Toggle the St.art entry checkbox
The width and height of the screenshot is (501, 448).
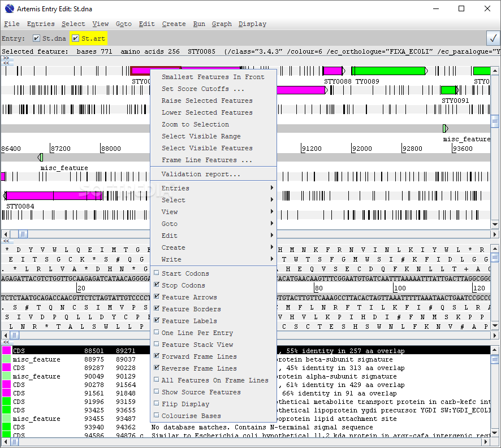[75, 38]
